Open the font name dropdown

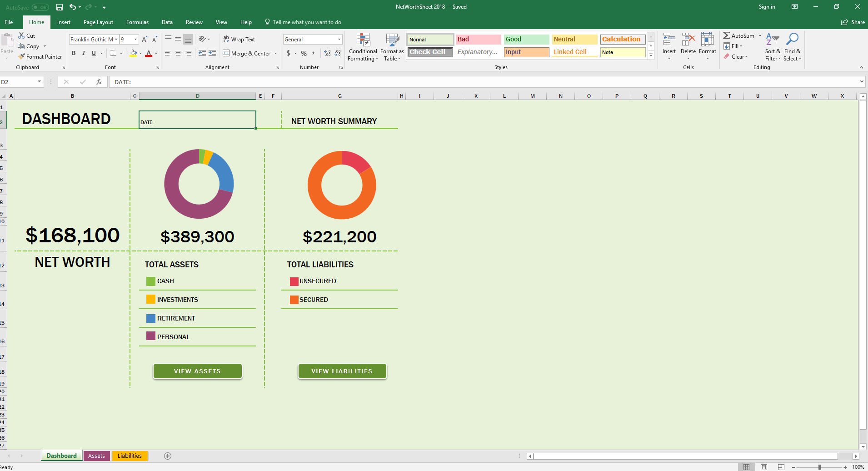[x=116, y=40]
